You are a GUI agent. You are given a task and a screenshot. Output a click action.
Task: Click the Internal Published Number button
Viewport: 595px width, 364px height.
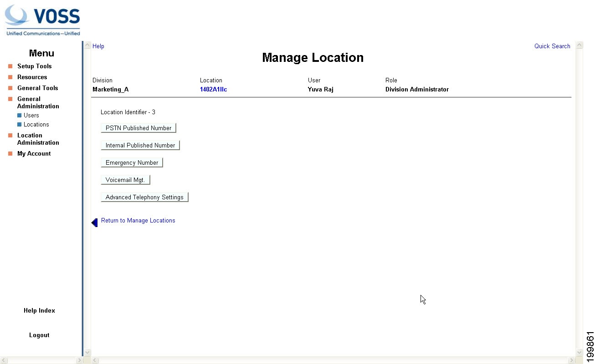[x=140, y=146]
